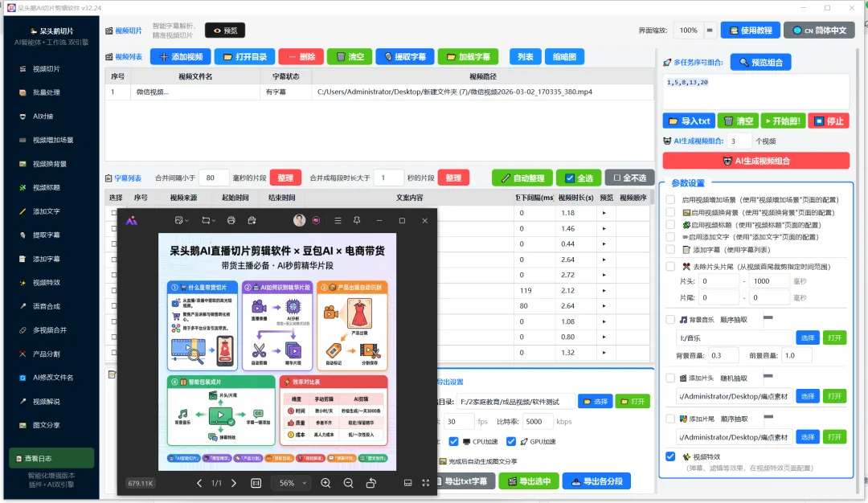Open 批量处理 in the sidebar
Image resolution: width=868 pixels, height=503 pixels.
click(46, 92)
